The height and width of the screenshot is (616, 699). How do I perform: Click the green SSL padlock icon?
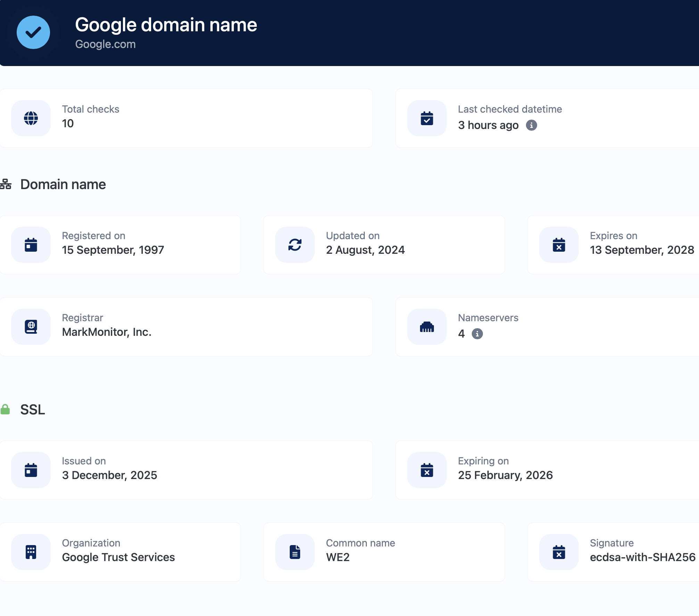click(x=5, y=410)
